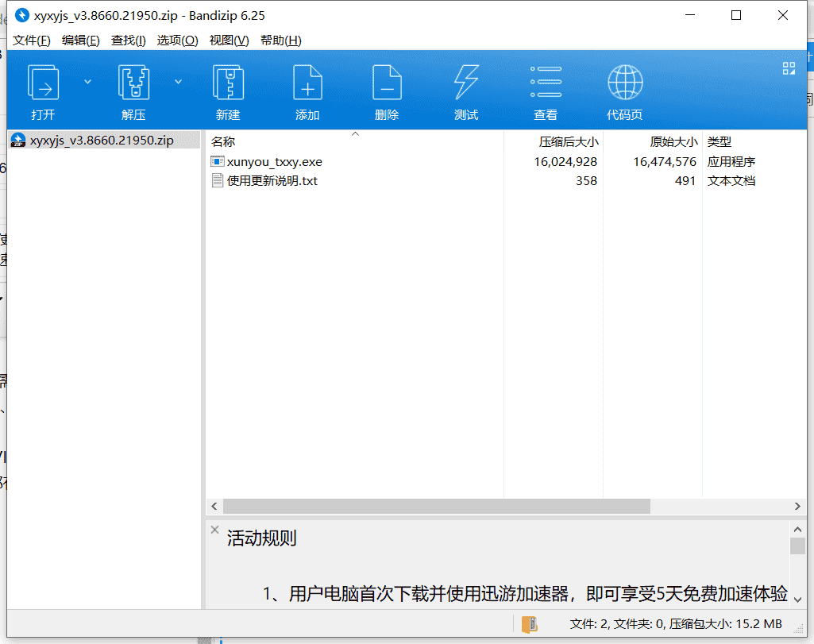Expand the dropdown arrow next to 解压
The image size is (814, 644).
178,82
